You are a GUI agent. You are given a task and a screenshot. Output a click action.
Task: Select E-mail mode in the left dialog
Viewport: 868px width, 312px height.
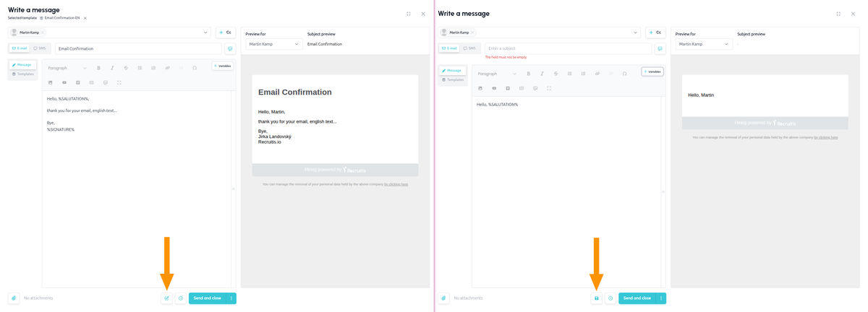click(x=20, y=48)
